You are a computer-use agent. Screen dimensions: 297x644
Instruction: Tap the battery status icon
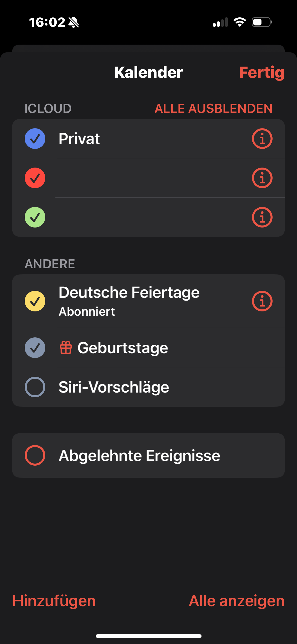click(x=262, y=22)
